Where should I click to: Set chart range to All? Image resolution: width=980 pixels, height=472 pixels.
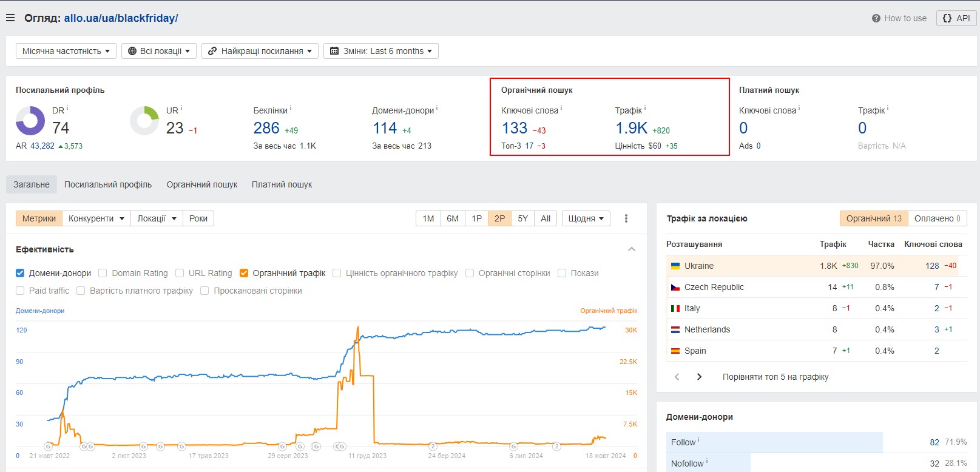click(546, 218)
